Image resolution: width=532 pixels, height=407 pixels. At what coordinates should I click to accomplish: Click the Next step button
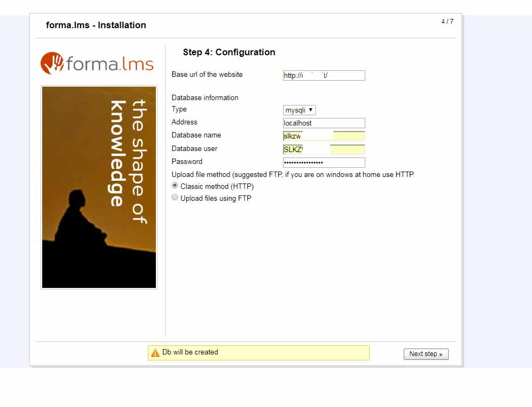tap(426, 354)
